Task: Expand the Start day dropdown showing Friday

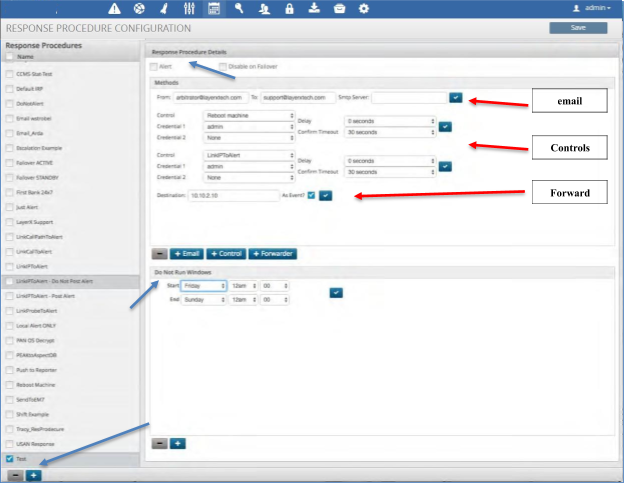Action: [203, 286]
